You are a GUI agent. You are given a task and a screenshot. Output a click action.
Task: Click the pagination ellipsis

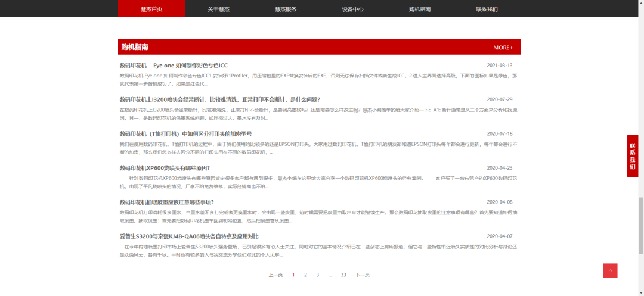point(330,275)
